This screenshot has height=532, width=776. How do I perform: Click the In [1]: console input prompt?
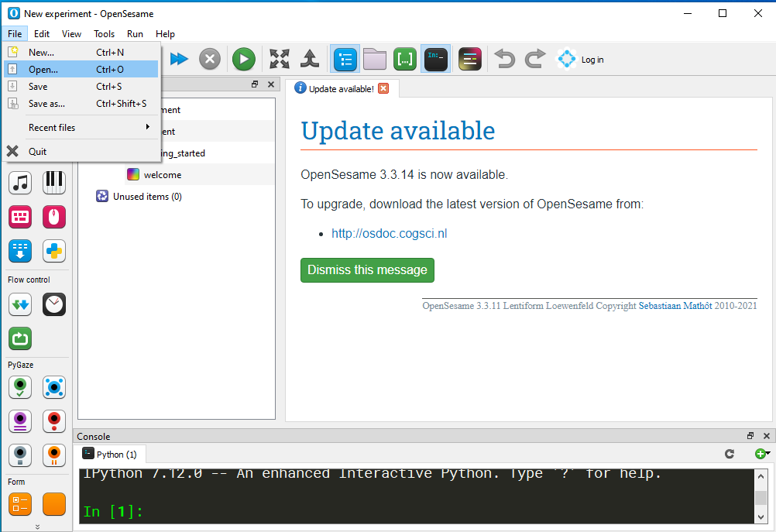point(113,511)
